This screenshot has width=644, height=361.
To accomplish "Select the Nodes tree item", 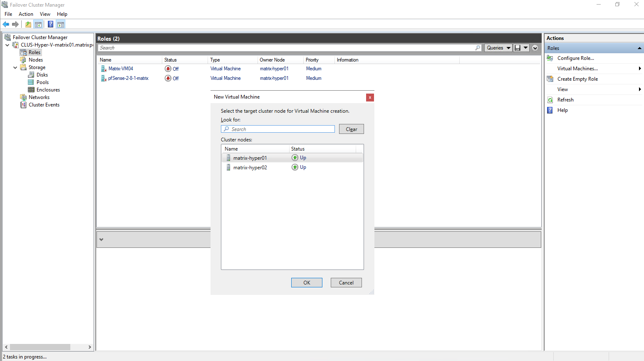I will pos(35,60).
